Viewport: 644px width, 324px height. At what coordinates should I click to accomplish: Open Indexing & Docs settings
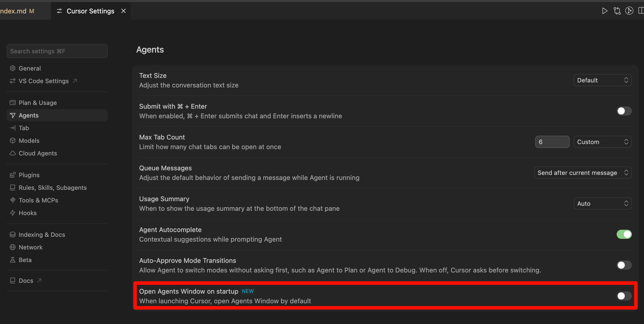click(57, 235)
